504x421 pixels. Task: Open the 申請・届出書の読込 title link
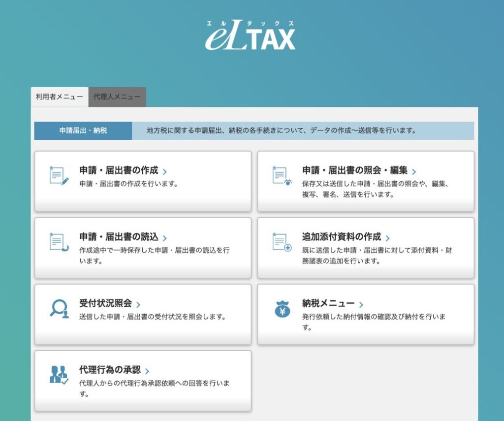pyautogui.click(x=119, y=237)
